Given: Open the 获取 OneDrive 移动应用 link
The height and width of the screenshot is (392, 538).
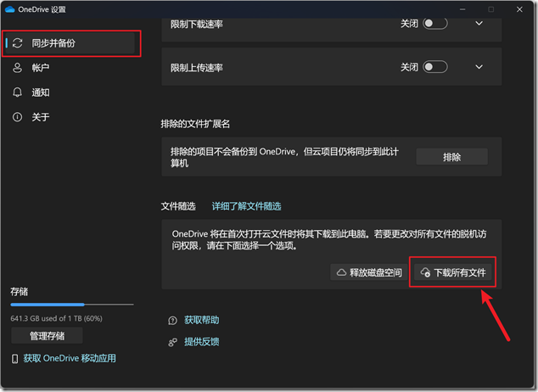Looking at the screenshot, I should [70, 358].
